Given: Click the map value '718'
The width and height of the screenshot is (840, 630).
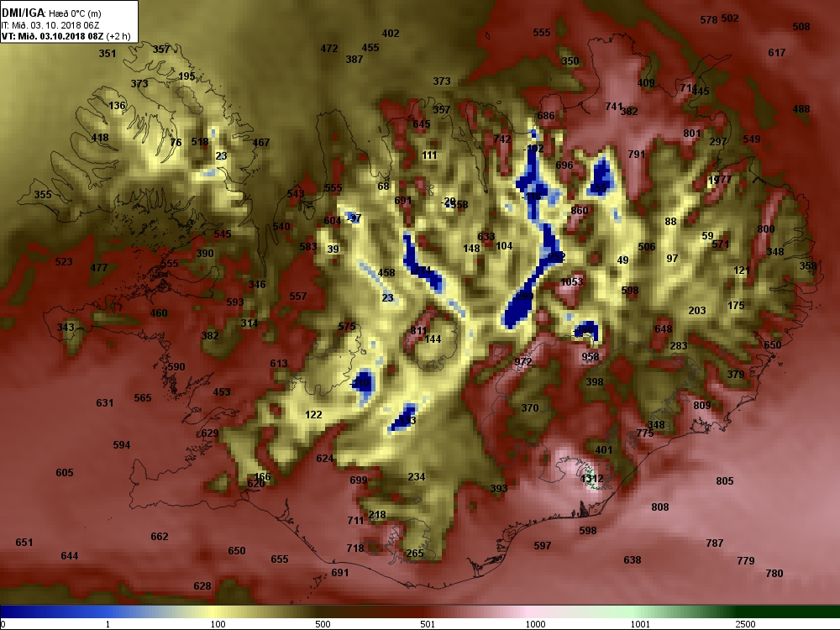Looking at the screenshot, I should [x=355, y=548].
